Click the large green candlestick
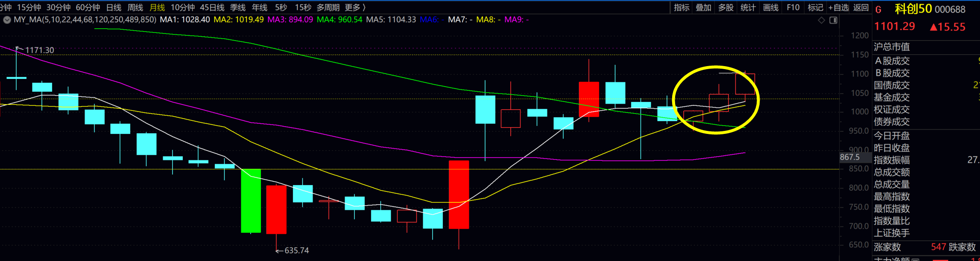The width and height of the screenshot is (980, 261). click(251, 200)
